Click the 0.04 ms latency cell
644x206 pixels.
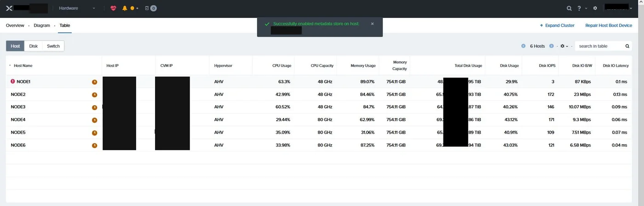point(621,145)
